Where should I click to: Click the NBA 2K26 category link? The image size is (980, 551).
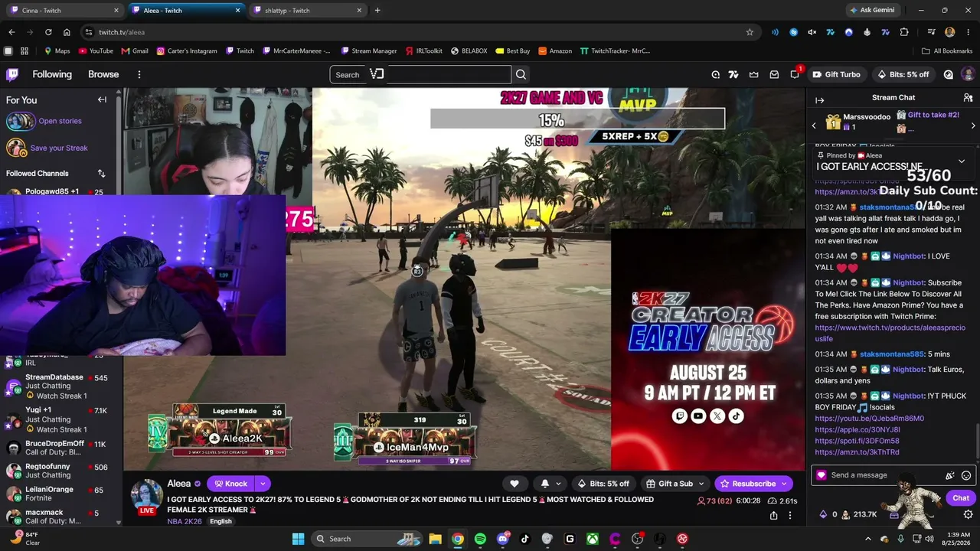coord(185,522)
